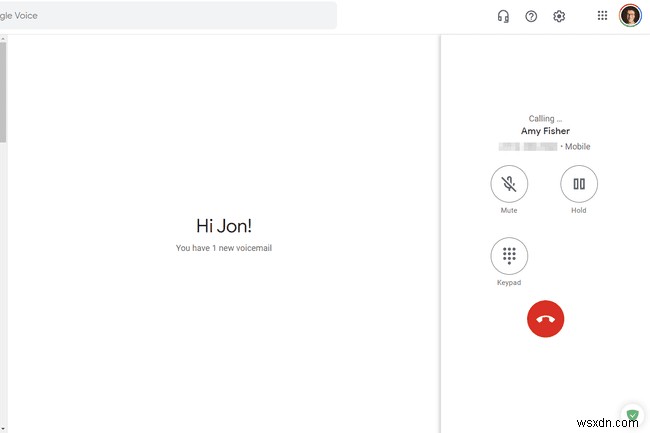Viewport: 650px width, 433px height.
Task: Show the call Keypad
Action: pyautogui.click(x=509, y=256)
